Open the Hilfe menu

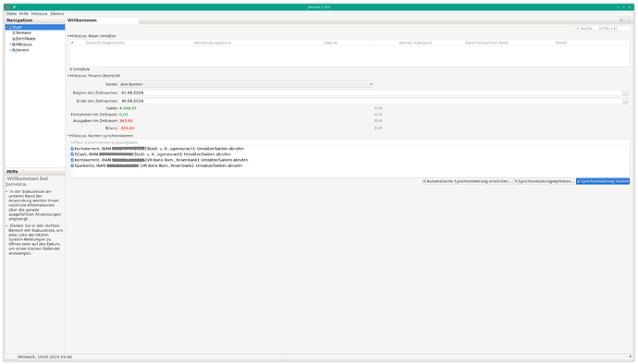click(24, 14)
